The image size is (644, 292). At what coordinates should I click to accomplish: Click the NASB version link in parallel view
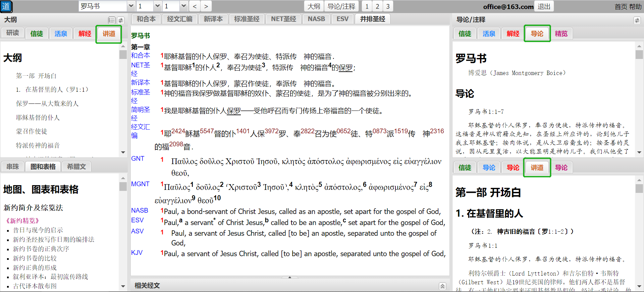140,210
